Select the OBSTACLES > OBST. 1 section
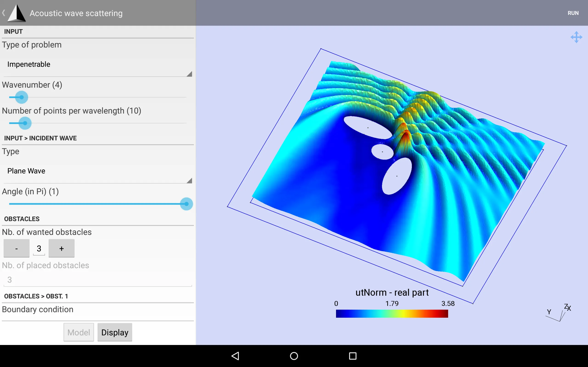The image size is (588, 367). click(36, 296)
